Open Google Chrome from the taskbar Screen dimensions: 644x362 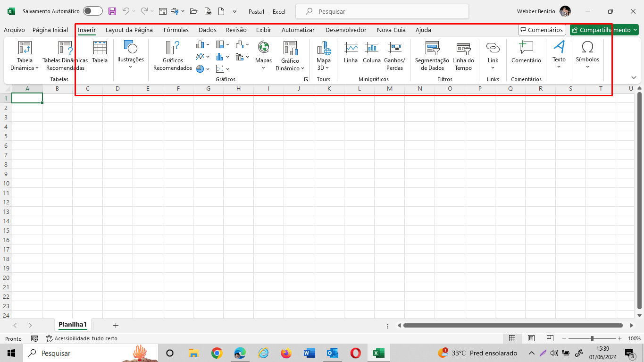(217, 353)
